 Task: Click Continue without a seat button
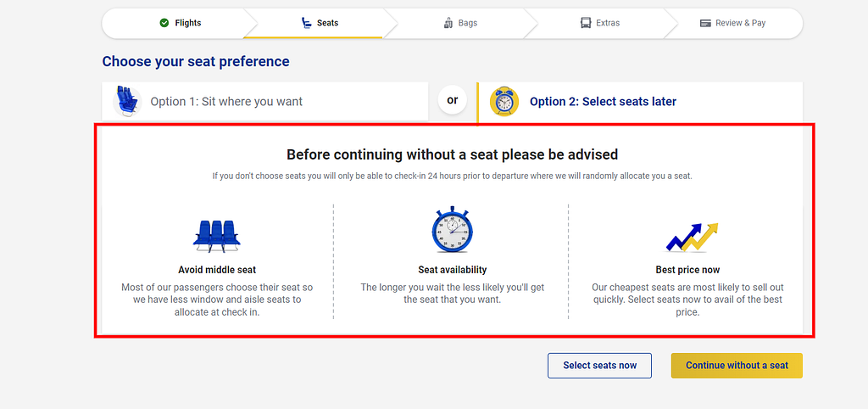[737, 366]
